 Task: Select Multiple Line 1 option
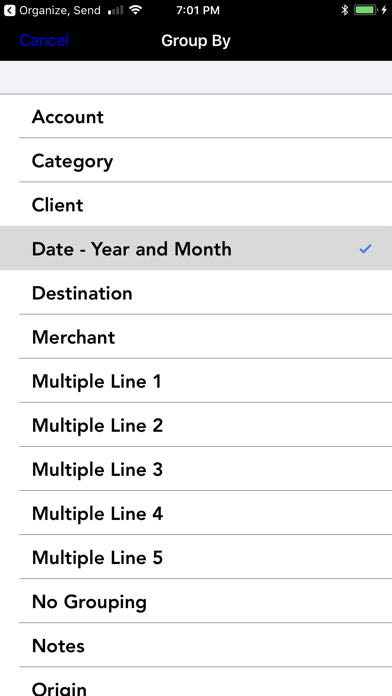[196, 381]
